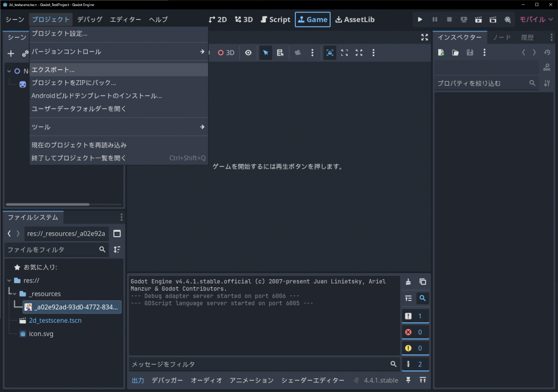The width and height of the screenshot is (558, 392).
Task: Clear the output log with broom icon
Action: (x=408, y=282)
